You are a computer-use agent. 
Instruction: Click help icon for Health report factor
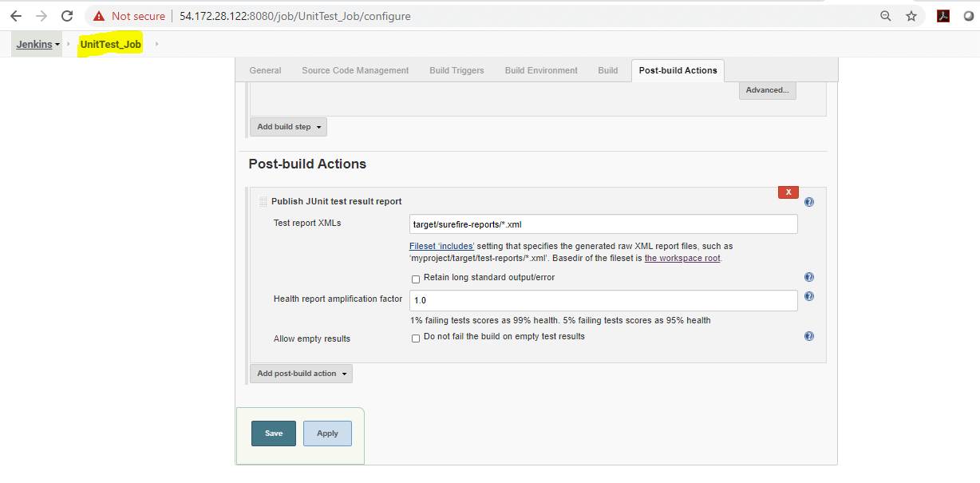click(809, 296)
